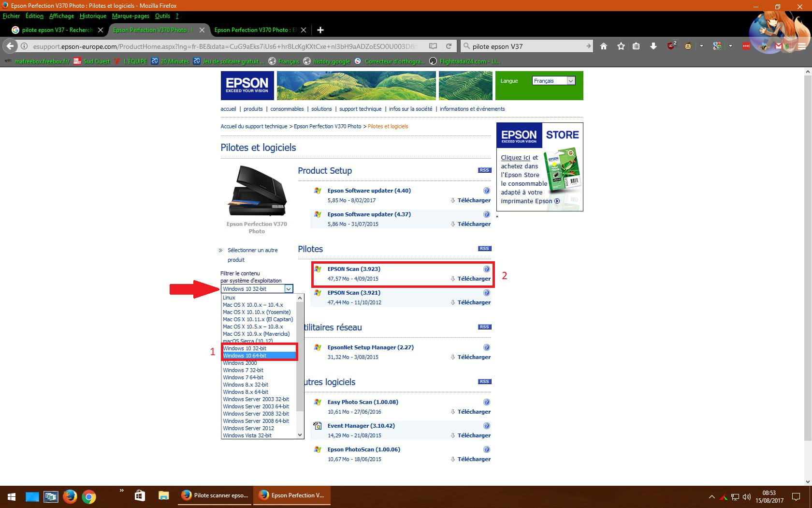Select Windows 10 32-bit option in the list
The image size is (812, 508).
(259, 348)
